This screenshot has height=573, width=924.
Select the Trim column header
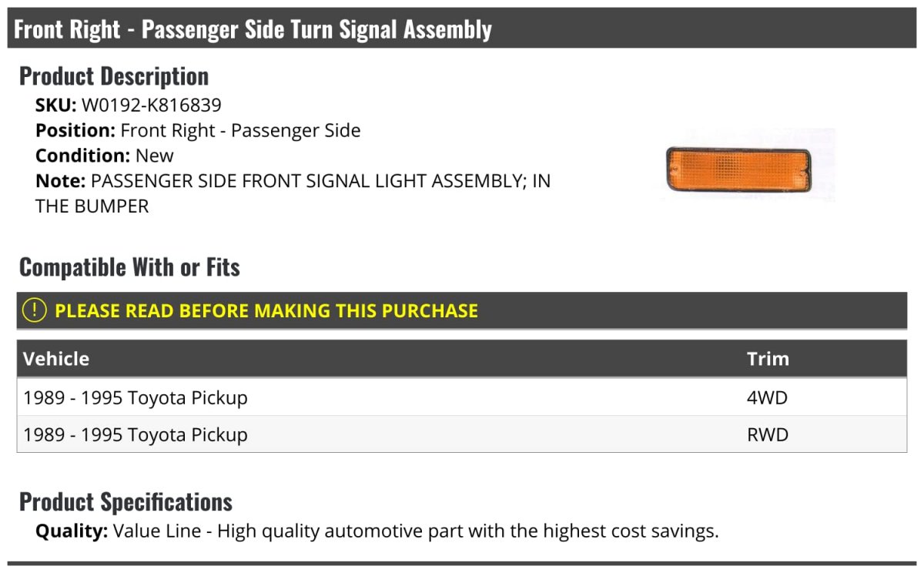click(x=768, y=359)
